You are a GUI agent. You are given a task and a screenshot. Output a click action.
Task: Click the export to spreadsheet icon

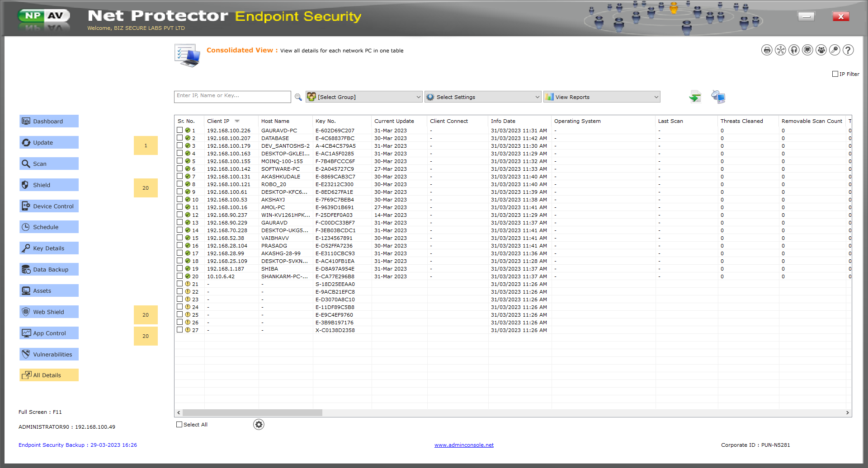pos(695,97)
